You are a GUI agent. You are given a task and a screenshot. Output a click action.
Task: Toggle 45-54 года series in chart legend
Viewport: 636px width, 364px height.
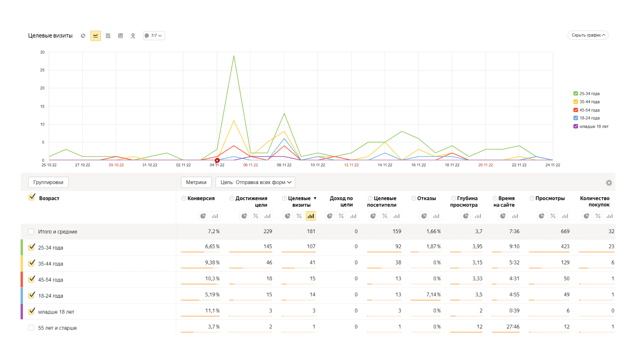click(576, 110)
